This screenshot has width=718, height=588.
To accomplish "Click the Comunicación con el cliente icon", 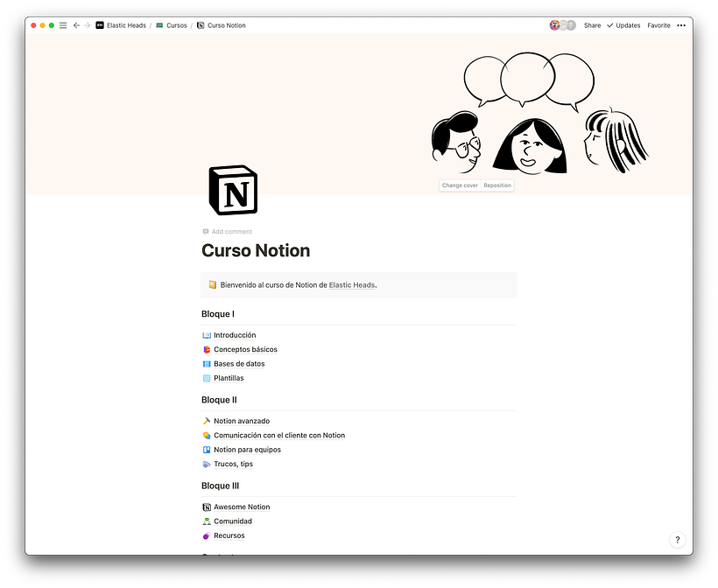I will [x=207, y=436].
